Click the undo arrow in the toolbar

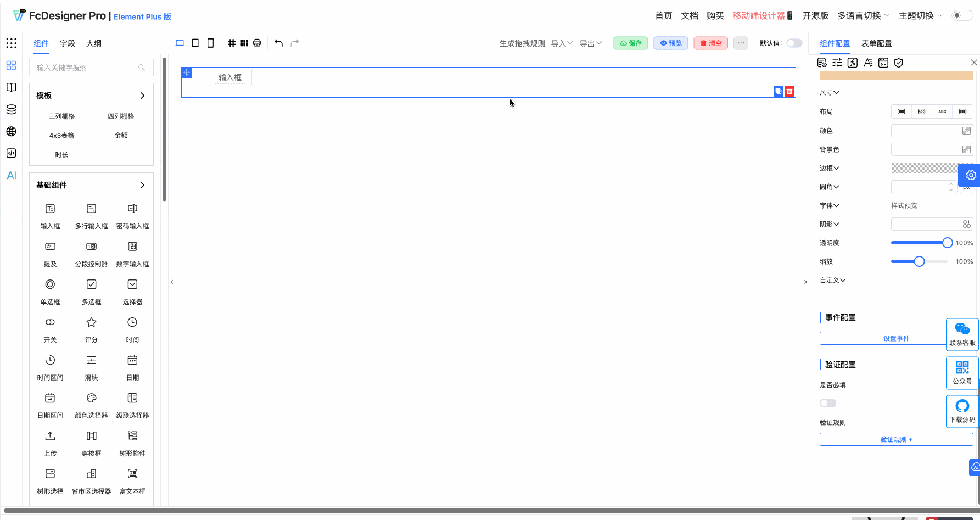pos(278,43)
